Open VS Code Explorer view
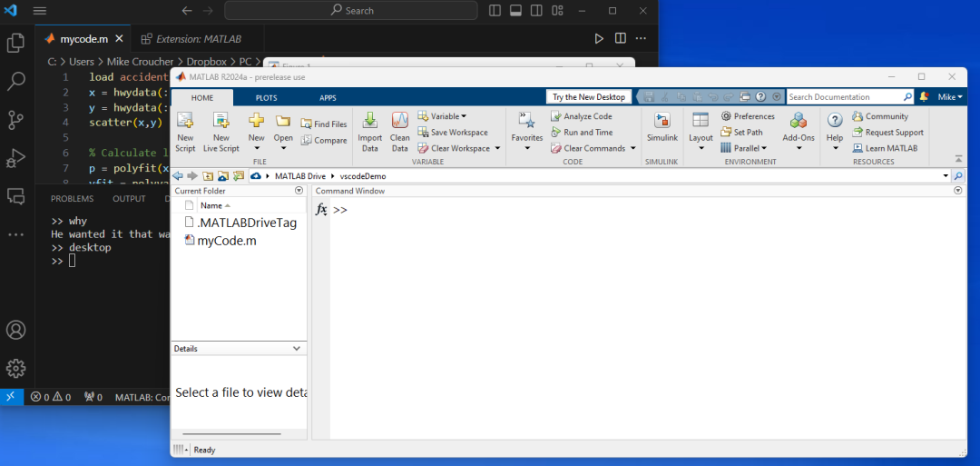980x466 pixels. pyautogui.click(x=15, y=44)
